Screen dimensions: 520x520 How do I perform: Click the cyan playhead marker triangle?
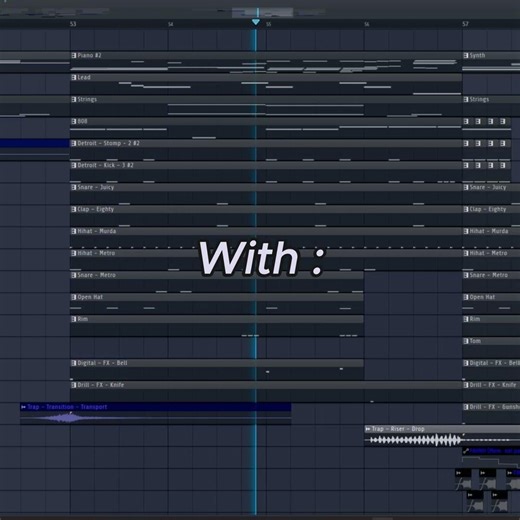click(x=256, y=22)
